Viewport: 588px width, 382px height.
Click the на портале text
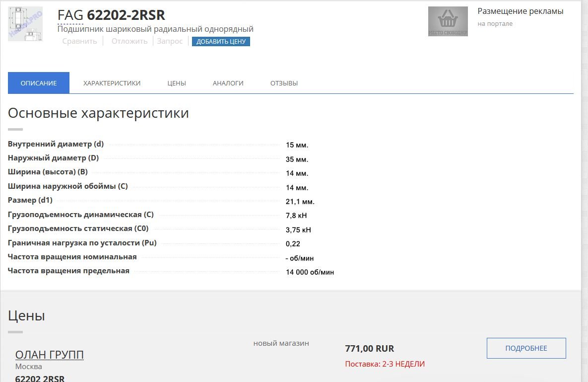[x=495, y=24]
